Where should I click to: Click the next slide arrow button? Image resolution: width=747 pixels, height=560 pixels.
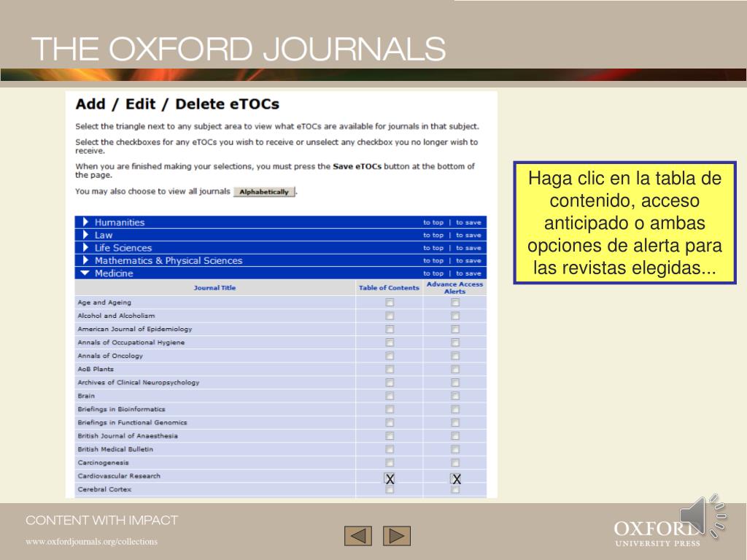[397, 536]
